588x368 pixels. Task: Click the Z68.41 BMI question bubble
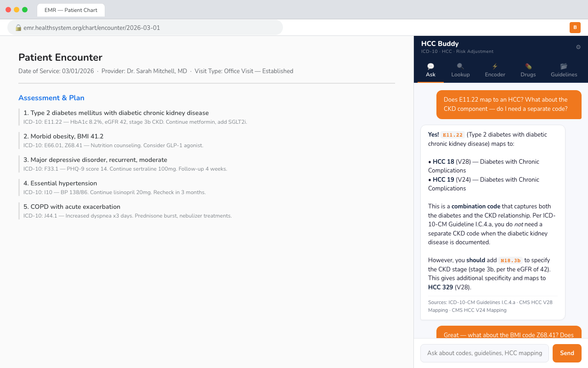point(509,332)
